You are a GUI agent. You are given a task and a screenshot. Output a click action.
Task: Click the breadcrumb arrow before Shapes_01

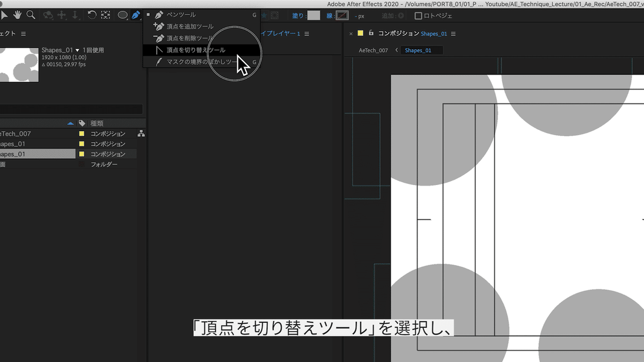(x=396, y=50)
